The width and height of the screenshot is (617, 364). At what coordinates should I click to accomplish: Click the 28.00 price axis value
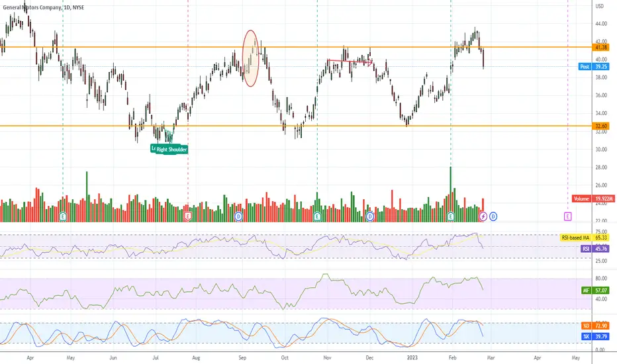click(601, 167)
